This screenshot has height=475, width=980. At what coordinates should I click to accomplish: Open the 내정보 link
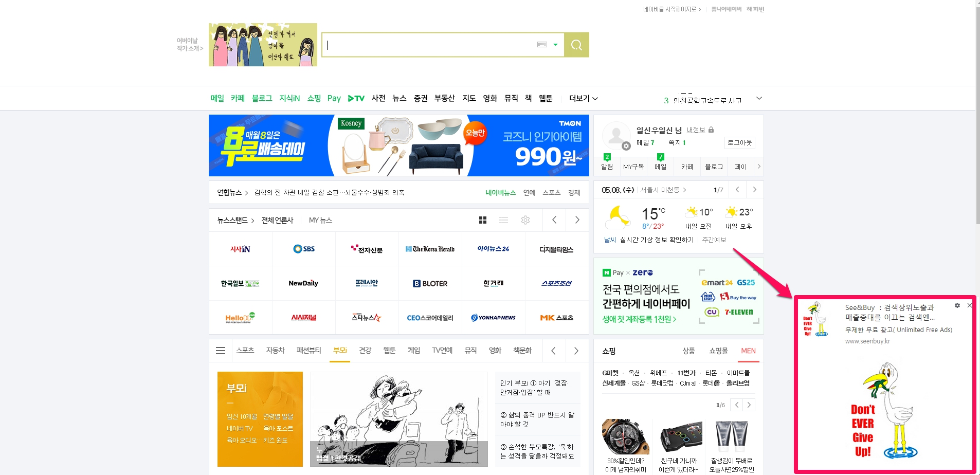pyautogui.click(x=696, y=130)
